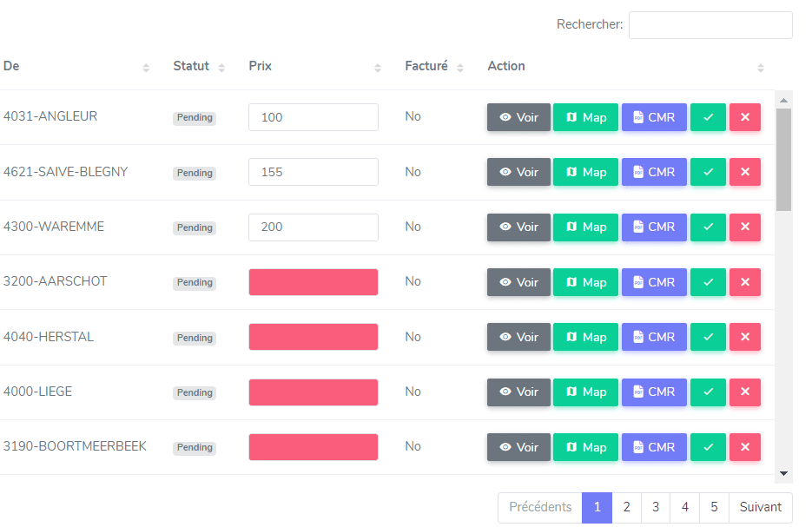This screenshot has width=812, height=527.
Task: Open CMR document for 4031-ANGLEUR
Action: click(654, 117)
